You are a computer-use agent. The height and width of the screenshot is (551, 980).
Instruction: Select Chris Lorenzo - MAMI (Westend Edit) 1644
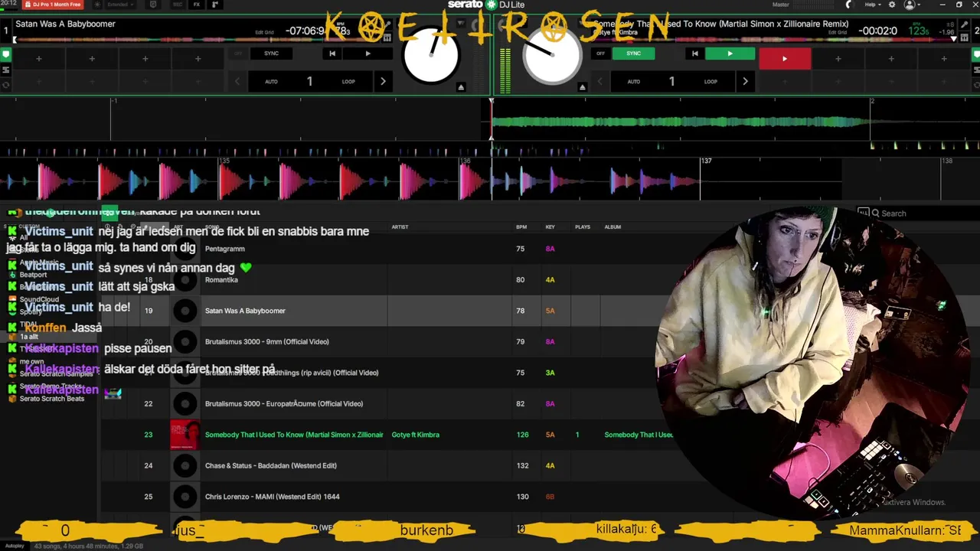(x=272, y=497)
